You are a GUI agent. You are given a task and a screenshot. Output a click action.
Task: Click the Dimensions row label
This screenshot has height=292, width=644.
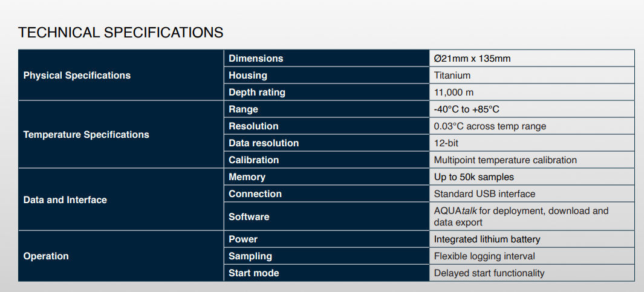coord(256,59)
